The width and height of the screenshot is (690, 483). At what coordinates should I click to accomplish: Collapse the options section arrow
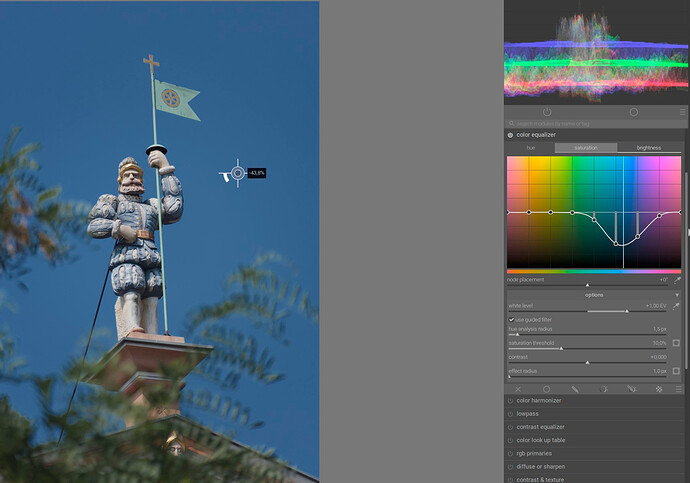tap(677, 295)
